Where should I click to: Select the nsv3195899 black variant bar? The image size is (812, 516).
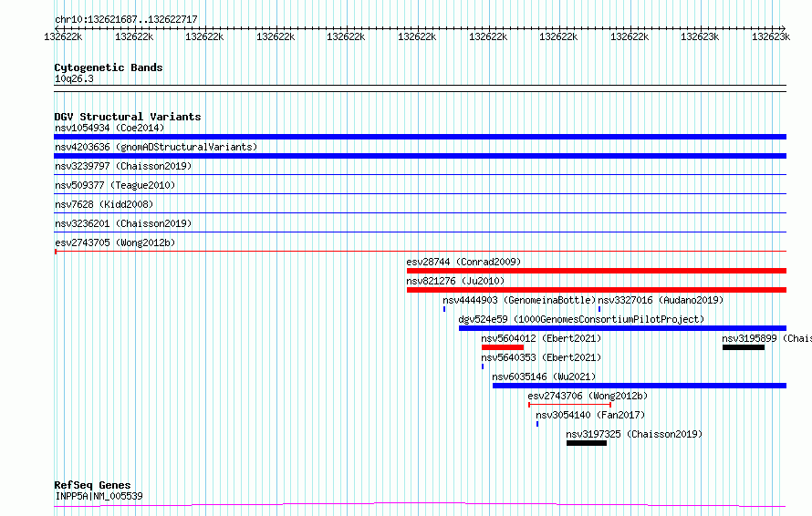point(744,347)
